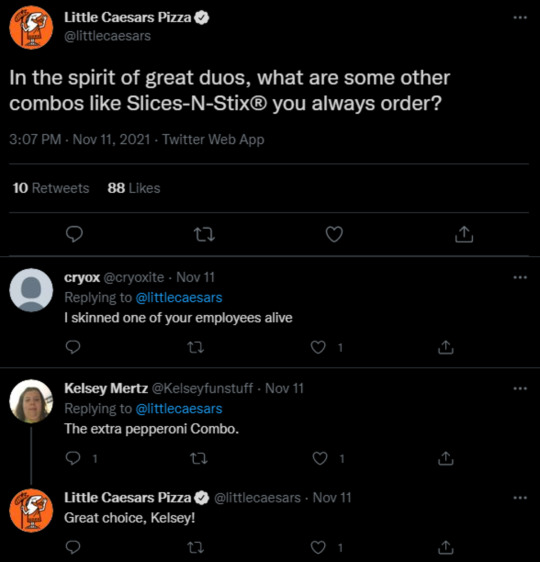Open @littlecaesars mention in cryox reply
This screenshot has width=540, height=562.
(x=179, y=297)
